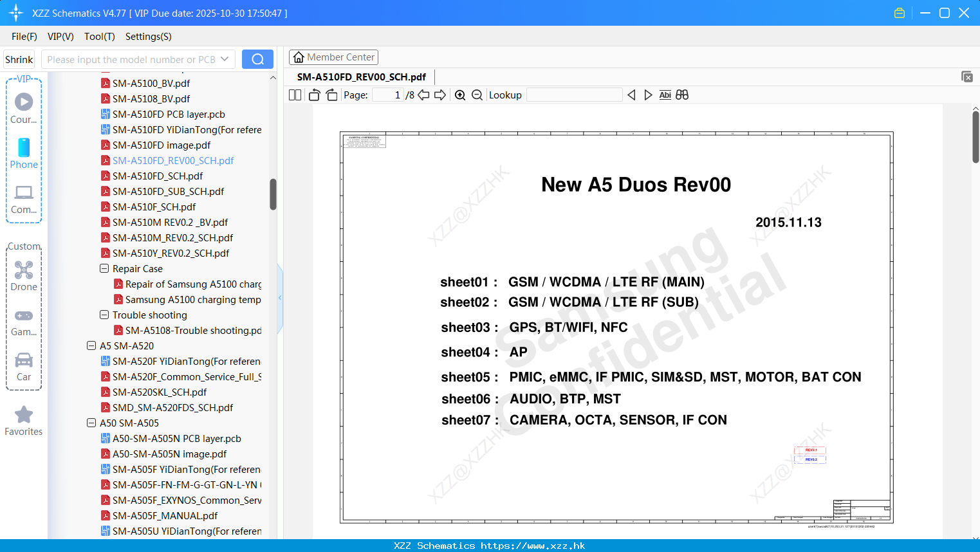The height and width of the screenshot is (552, 980).
Task: Open the XZZ app logo menu
Action: coord(16,13)
